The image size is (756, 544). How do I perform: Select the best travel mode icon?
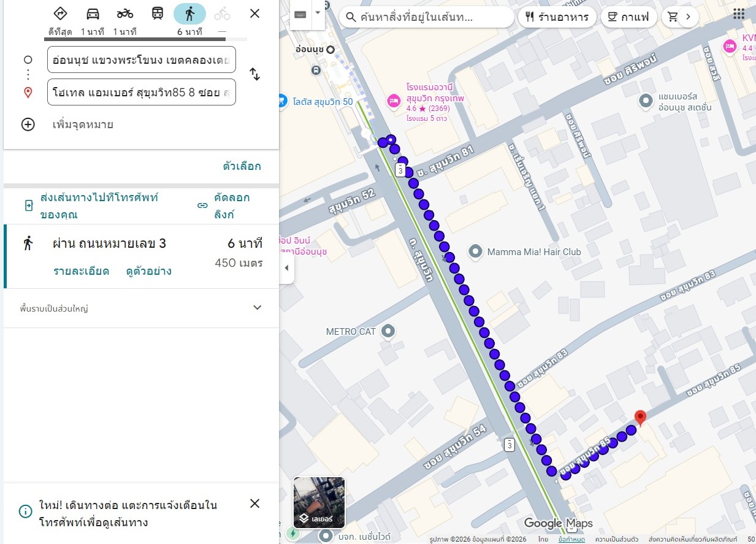pos(60,13)
